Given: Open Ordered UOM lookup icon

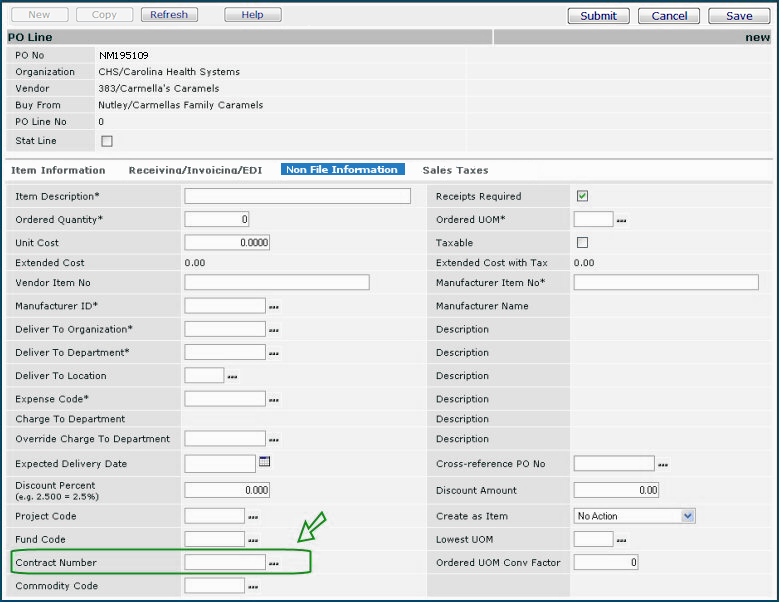Looking at the screenshot, I should click(621, 221).
